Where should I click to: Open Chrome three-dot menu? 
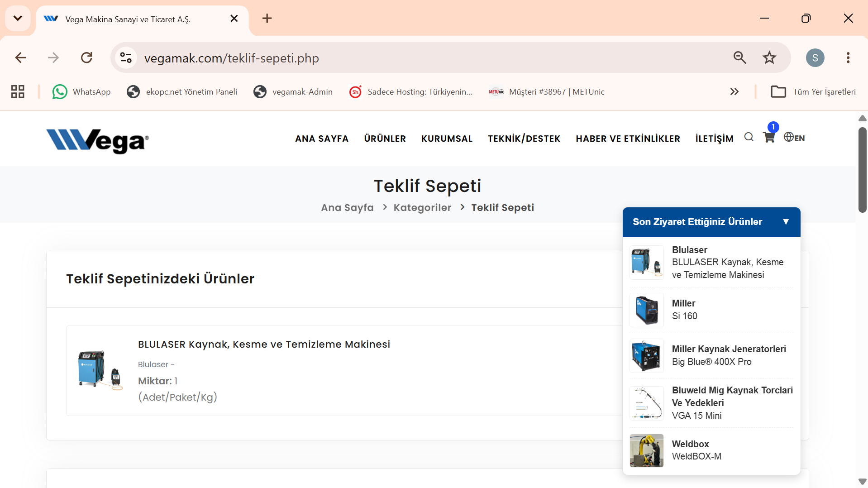(x=848, y=57)
